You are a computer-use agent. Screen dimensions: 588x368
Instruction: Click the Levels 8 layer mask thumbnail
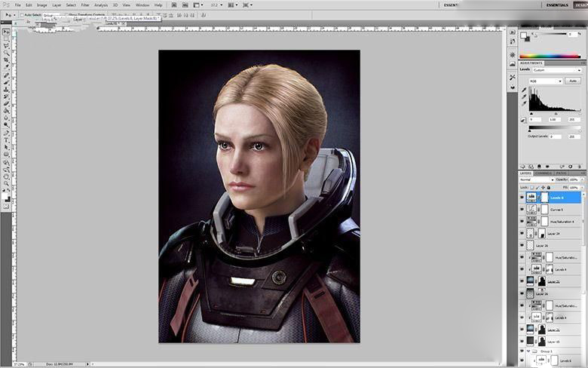pos(544,198)
